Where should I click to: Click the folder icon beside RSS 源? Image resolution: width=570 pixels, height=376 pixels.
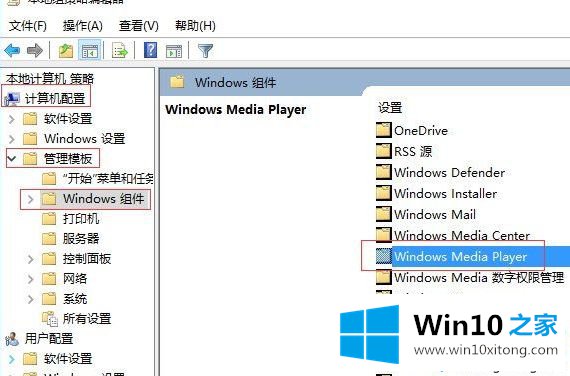pyautogui.click(x=384, y=151)
